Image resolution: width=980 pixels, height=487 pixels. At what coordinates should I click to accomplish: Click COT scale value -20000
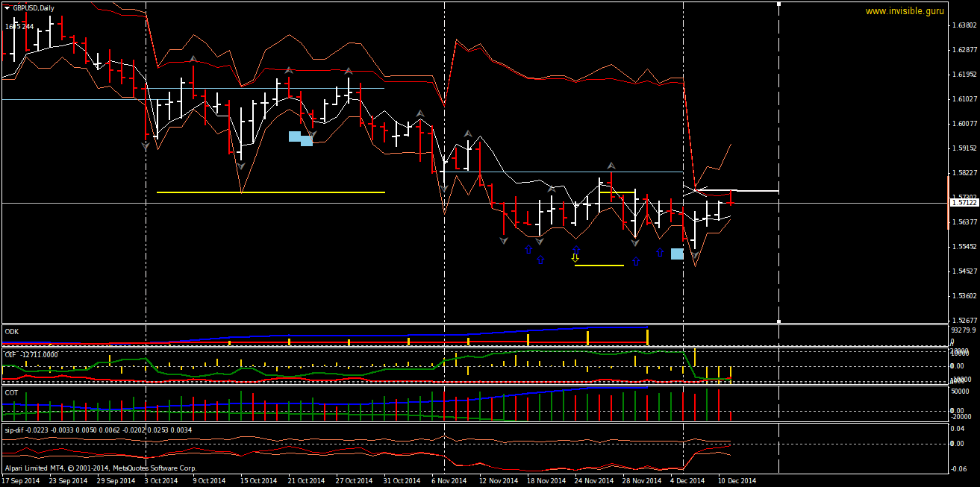961,418
